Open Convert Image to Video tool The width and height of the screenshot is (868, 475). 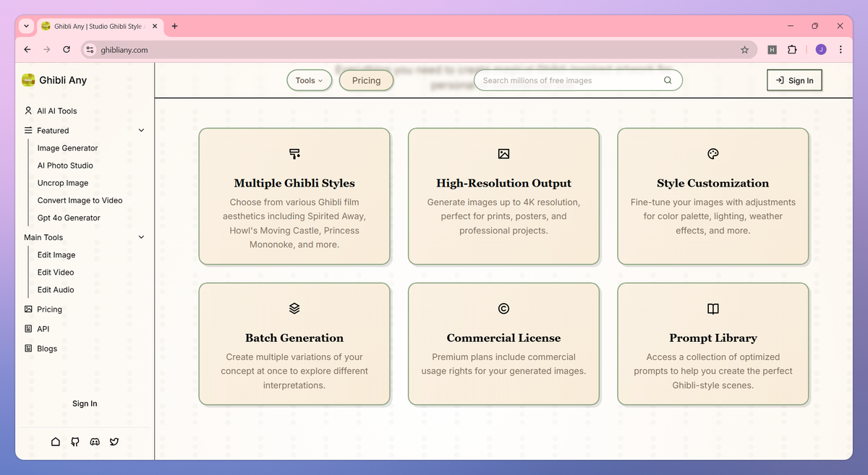(80, 200)
